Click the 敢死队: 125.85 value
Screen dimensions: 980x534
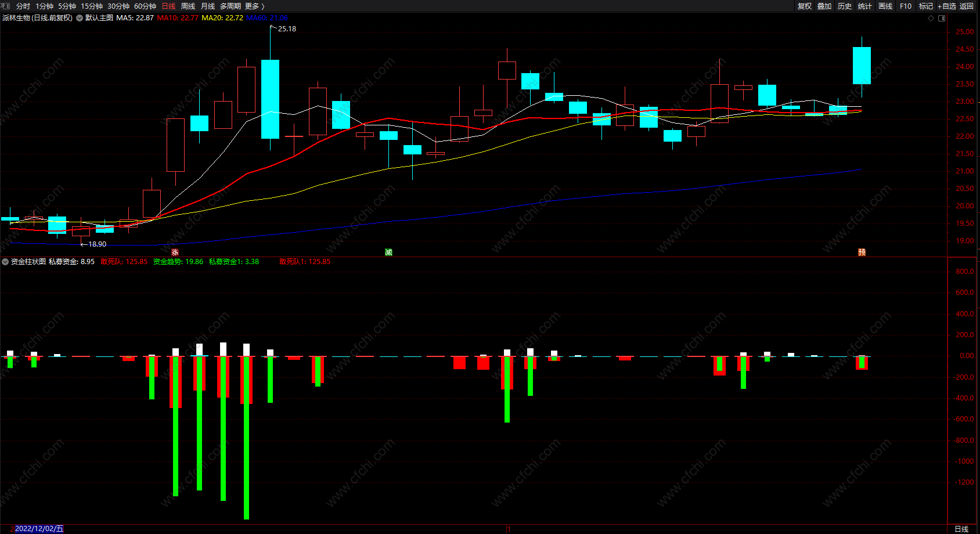click(x=124, y=262)
